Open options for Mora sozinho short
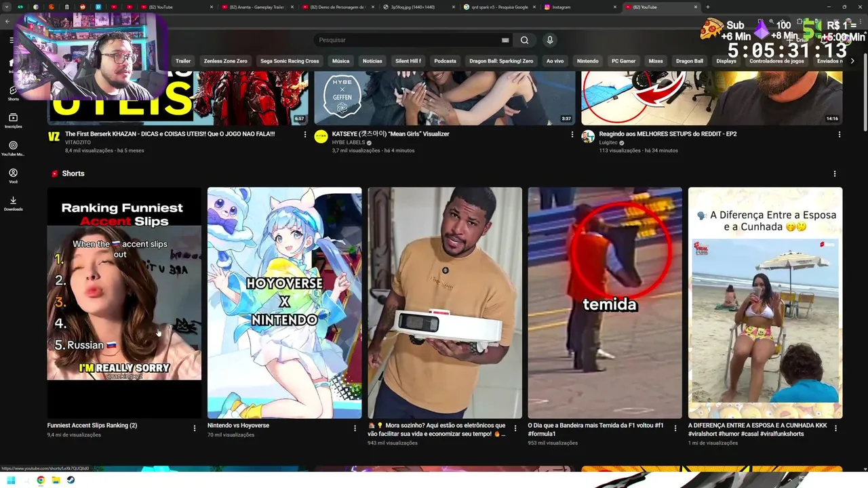This screenshot has height=488, width=868. tap(515, 428)
